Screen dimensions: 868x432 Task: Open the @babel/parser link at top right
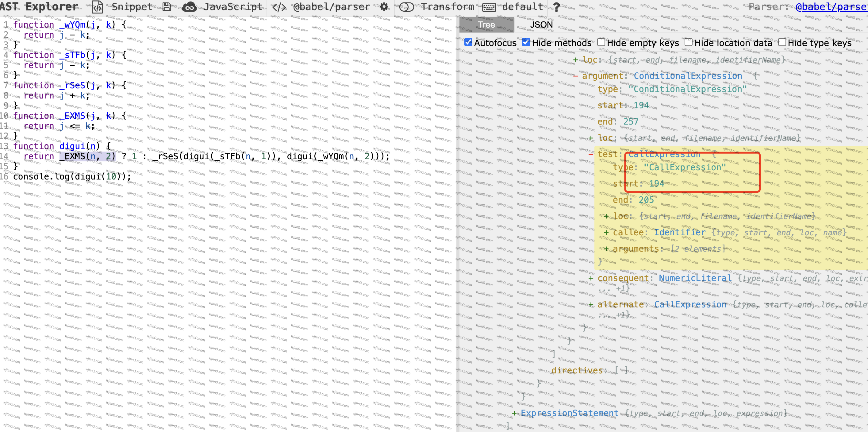[x=832, y=7]
